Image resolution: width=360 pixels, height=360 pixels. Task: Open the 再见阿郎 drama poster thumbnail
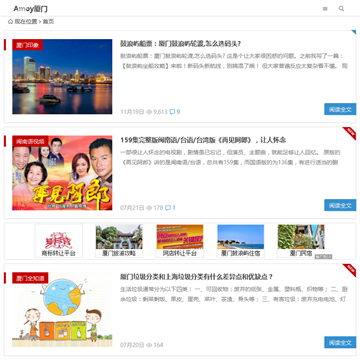click(x=62, y=173)
